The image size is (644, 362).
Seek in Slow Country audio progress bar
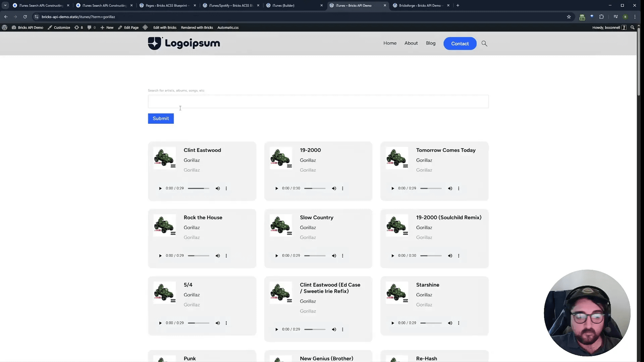click(315, 256)
